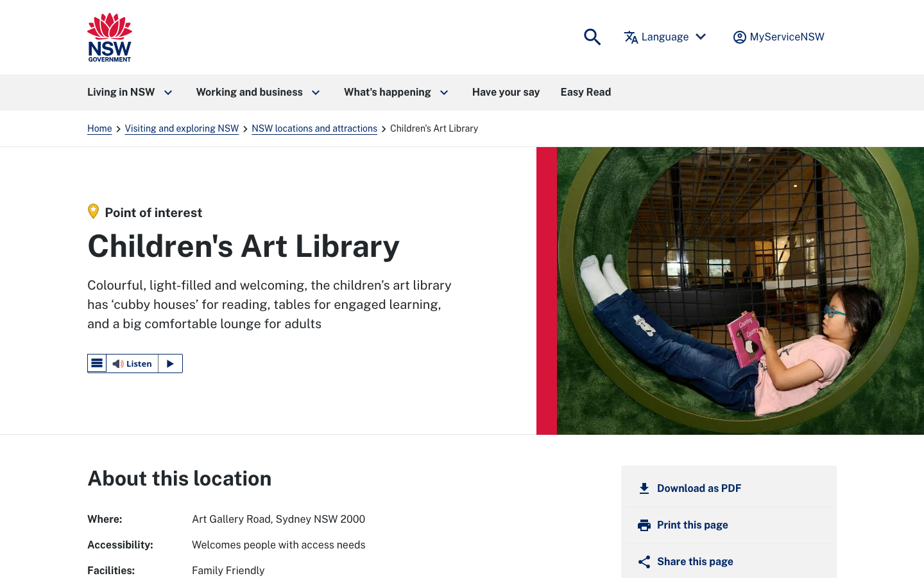Click the NSW Government logo
The height and width of the screenshot is (578, 924).
coord(110,37)
